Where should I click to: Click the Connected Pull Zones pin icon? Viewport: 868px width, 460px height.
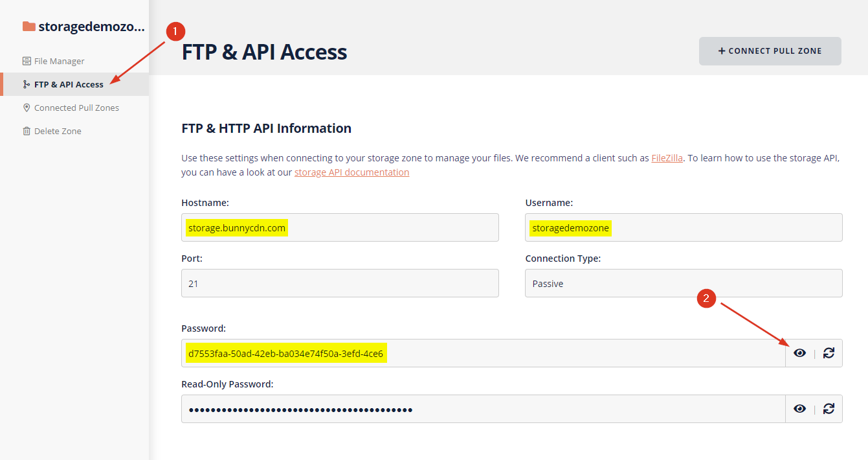tap(27, 108)
